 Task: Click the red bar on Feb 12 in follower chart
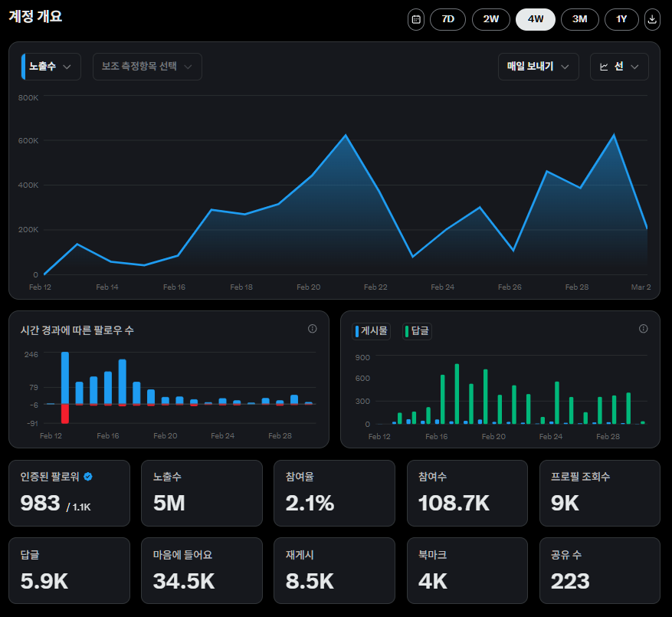[x=64, y=416]
